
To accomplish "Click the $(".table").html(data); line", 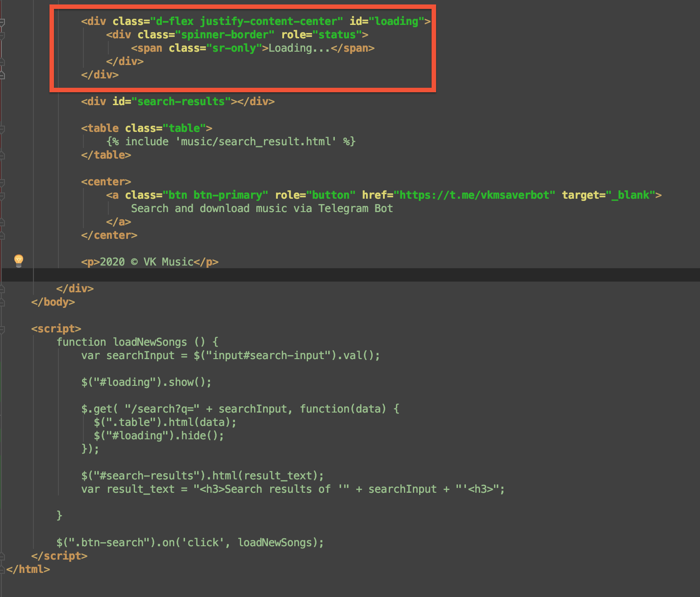I will tap(165, 422).
